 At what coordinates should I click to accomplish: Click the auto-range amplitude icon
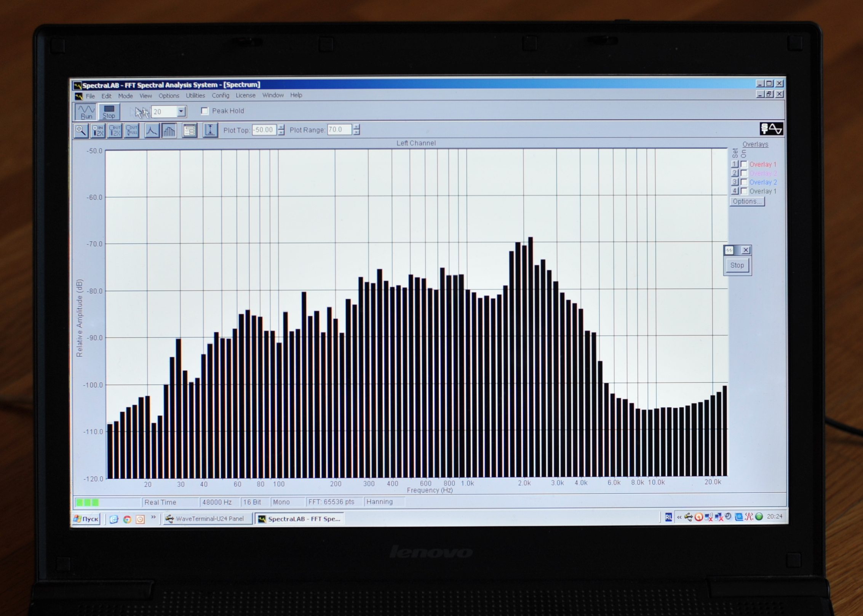point(210,130)
